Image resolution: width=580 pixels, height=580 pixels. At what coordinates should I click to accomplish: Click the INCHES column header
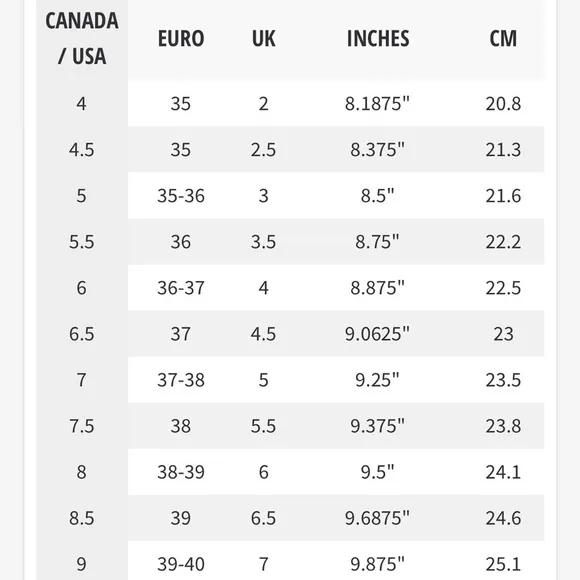[378, 38]
